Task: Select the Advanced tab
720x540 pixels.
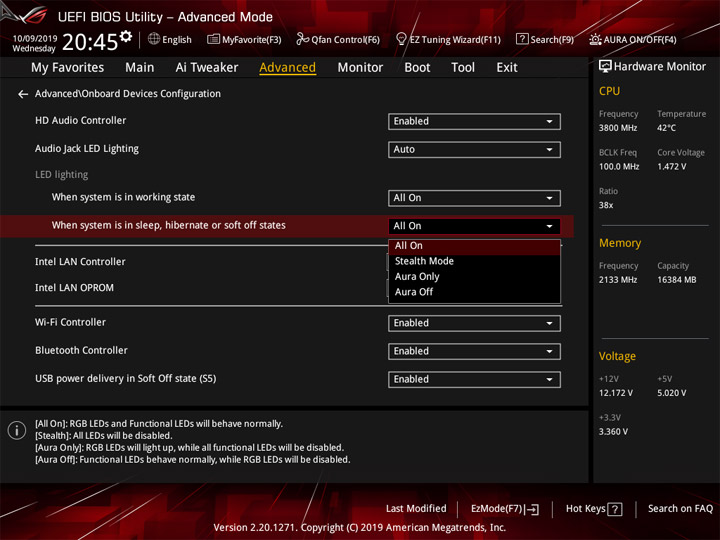Action: pos(287,68)
